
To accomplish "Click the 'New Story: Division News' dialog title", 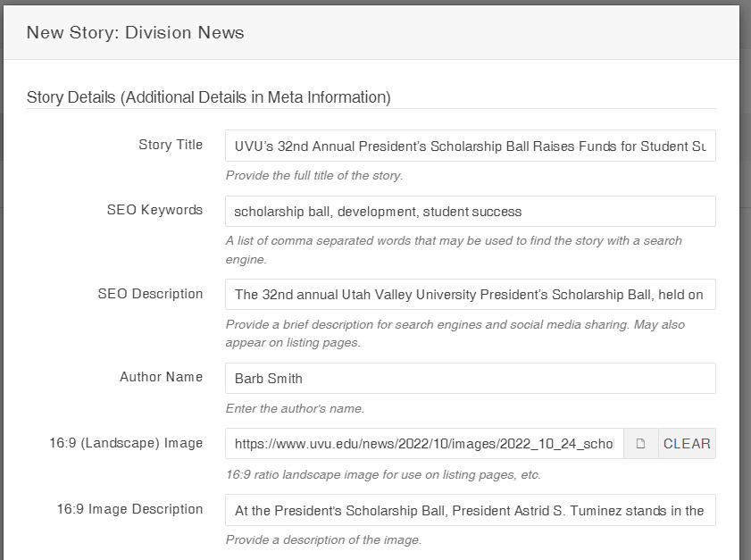I will pos(135,32).
